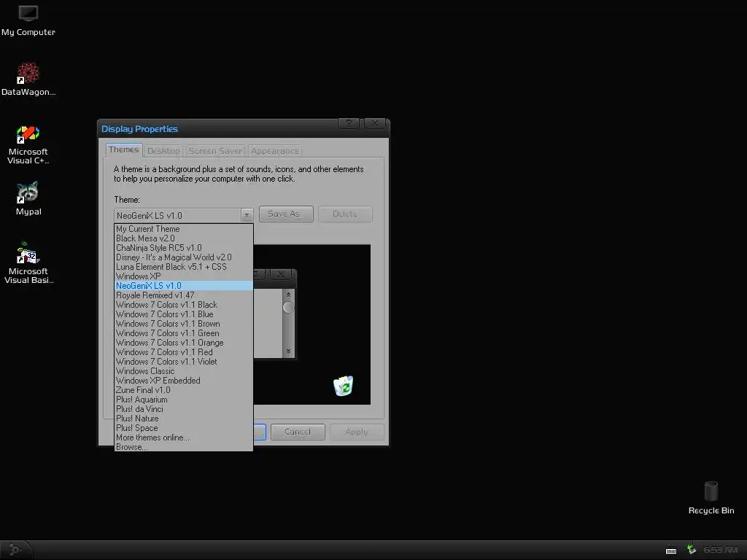Open Microsoft Visual Basic desktop shortcut
The width and height of the screenshot is (747, 560).
[28, 262]
